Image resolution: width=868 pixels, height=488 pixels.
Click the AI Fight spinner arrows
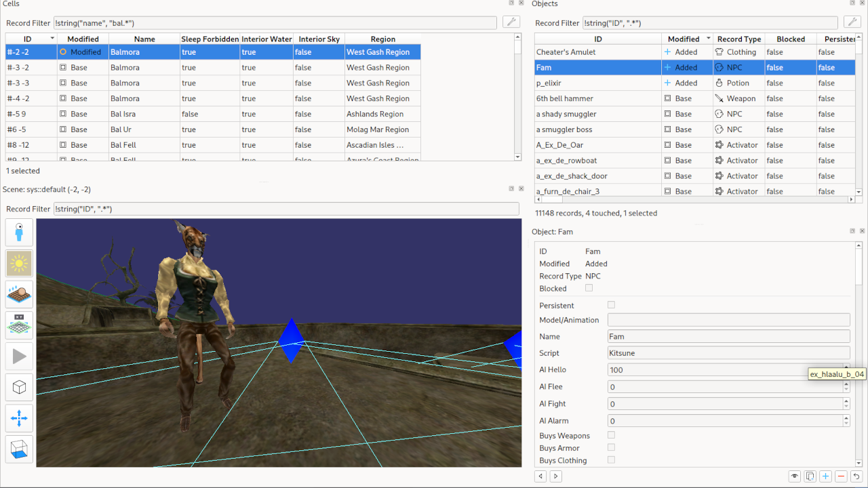pos(846,403)
